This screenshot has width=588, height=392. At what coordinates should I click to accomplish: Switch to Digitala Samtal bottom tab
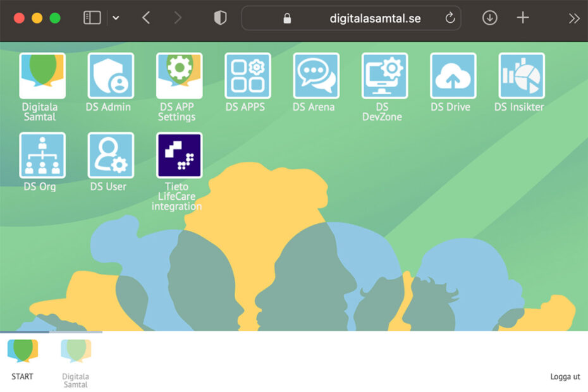pyautogui.click(x=76, y=362)
